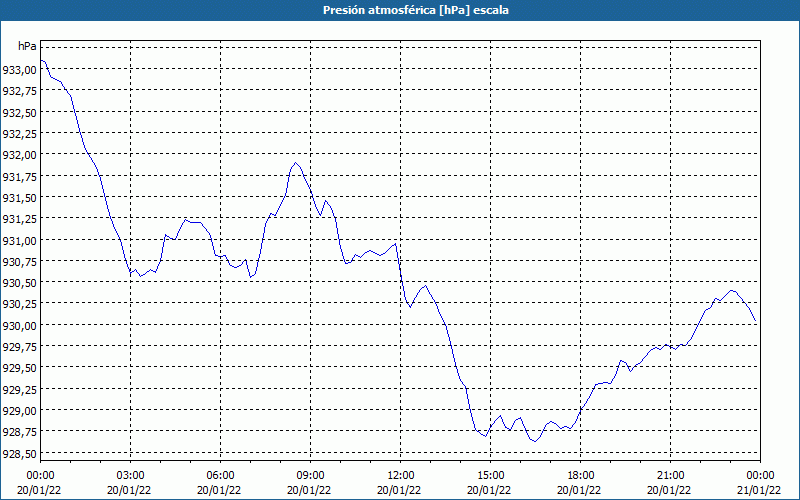Click the pressure curve start at 00:00 on 20/01/22
Screen dimensions: 800x500
41,60
